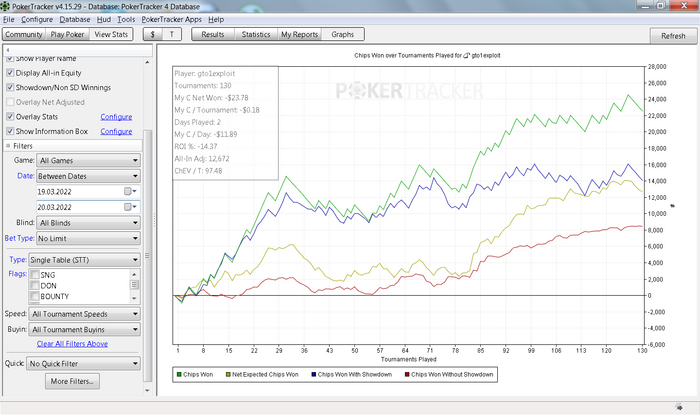Screen dimensions: 700x415
Task: Check the SNG flag checkbox
Action: pos(35,275)
